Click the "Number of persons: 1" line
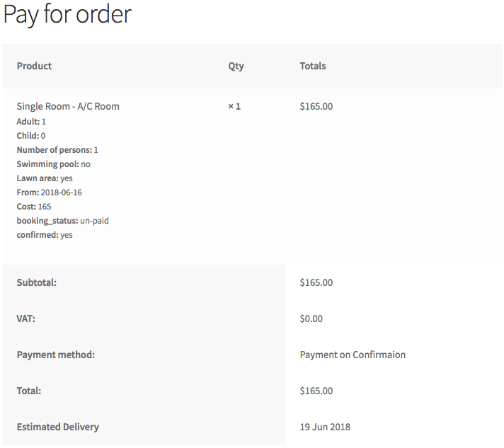The height and width of the screenshot is (448, 504). [x=57, y=150]
